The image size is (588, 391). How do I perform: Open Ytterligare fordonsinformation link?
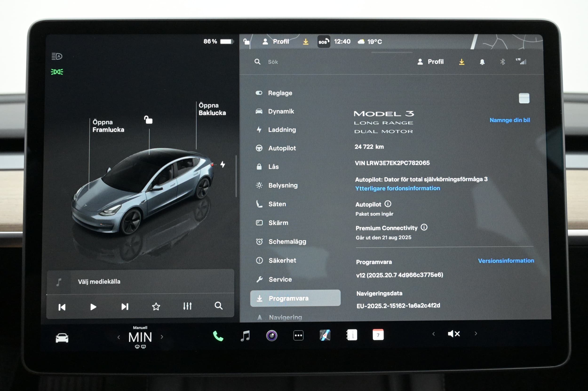tap(398, 188)
